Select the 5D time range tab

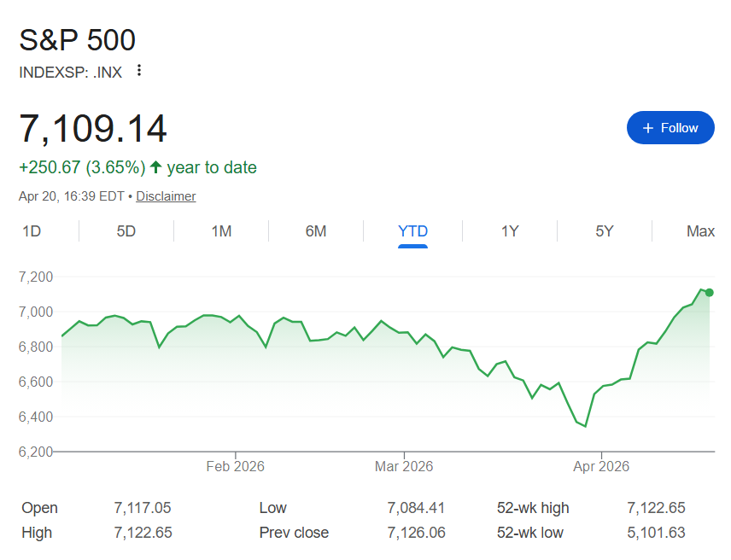click(125, 231)
